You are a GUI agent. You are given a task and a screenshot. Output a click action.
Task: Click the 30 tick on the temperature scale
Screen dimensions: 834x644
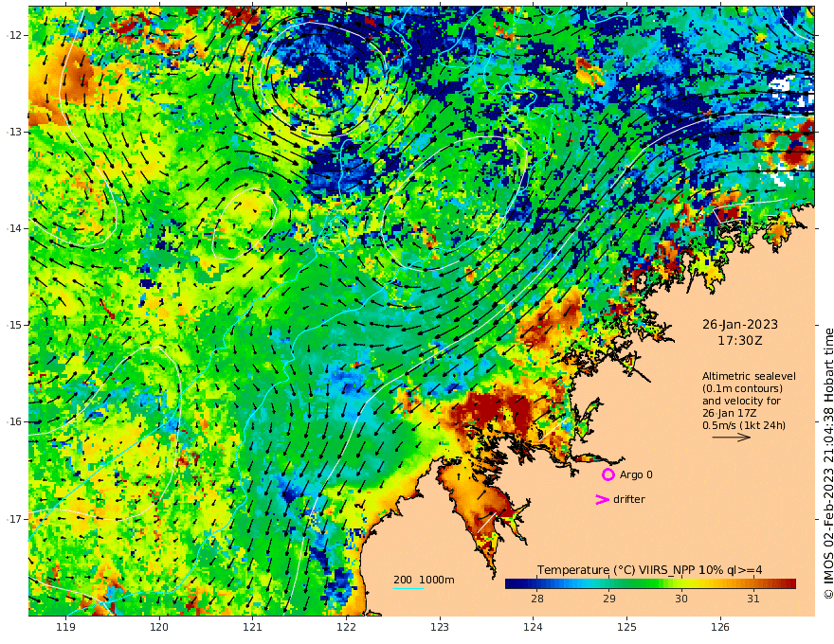[680, 599]
